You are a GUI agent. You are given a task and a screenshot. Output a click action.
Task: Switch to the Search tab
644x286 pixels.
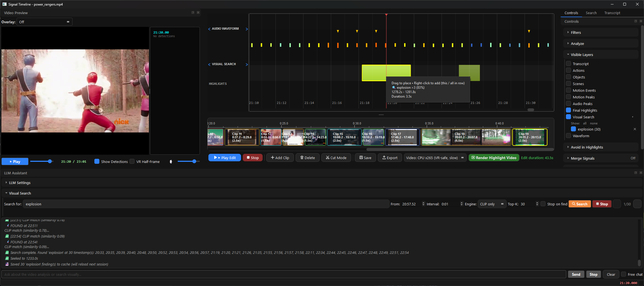click(x=591, y=13)
